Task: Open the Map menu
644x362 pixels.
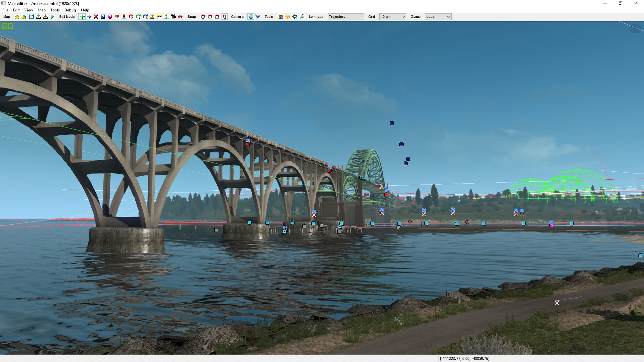Action: pos(42,10)
